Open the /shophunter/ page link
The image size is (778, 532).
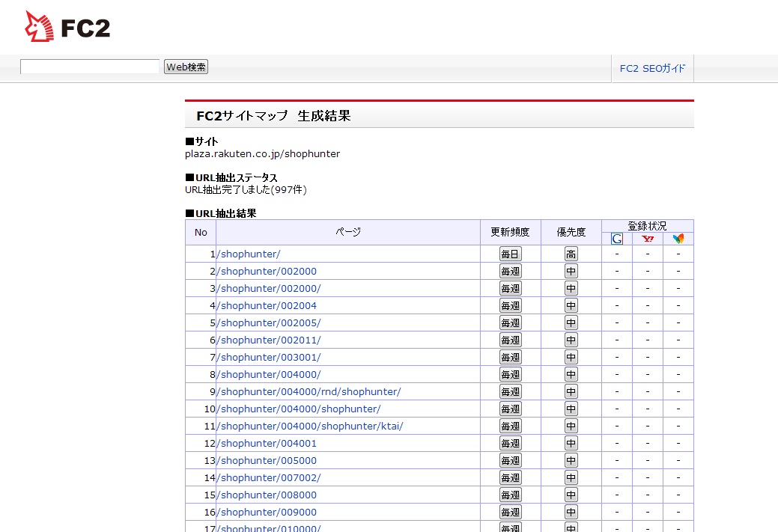pos(248,254)
